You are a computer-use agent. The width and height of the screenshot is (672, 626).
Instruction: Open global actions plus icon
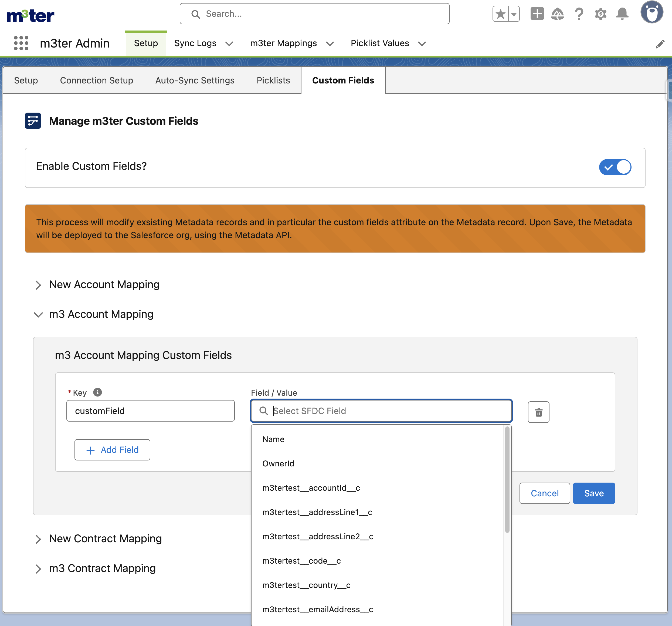pyautogui.click(x=537, y=14)
